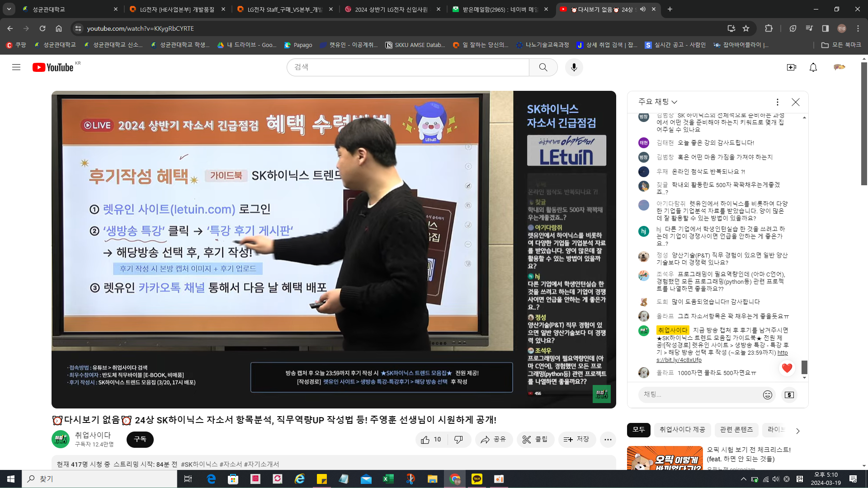Open the 모든 북마크 folder
868x488 pixels.
point(841,45)
